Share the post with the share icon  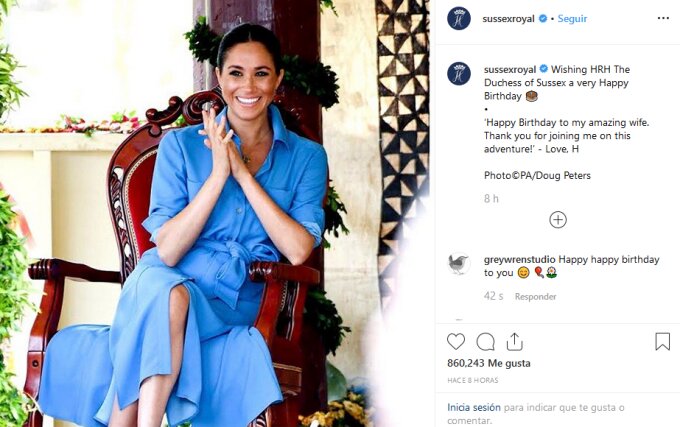coord(514,342)
